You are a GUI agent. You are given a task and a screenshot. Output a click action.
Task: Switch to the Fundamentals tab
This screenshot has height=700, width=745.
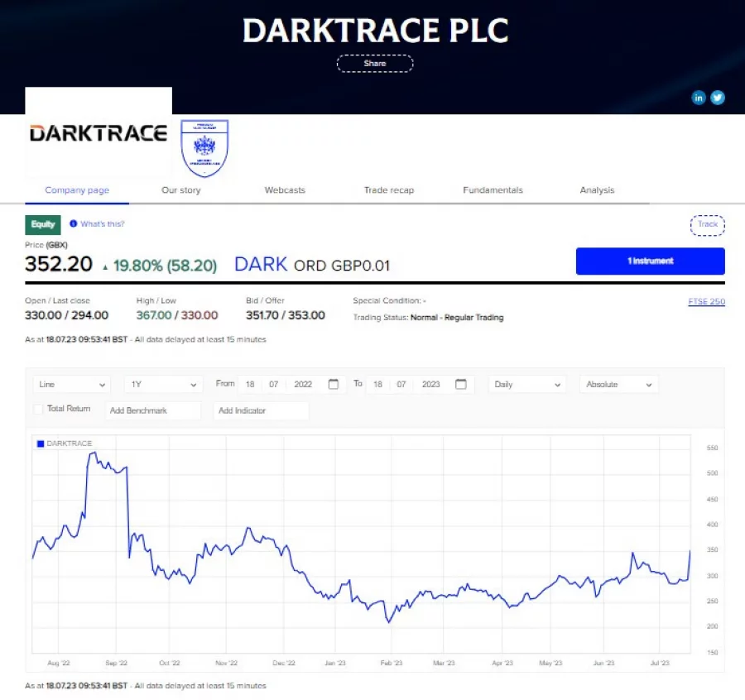tap(493, 190)
